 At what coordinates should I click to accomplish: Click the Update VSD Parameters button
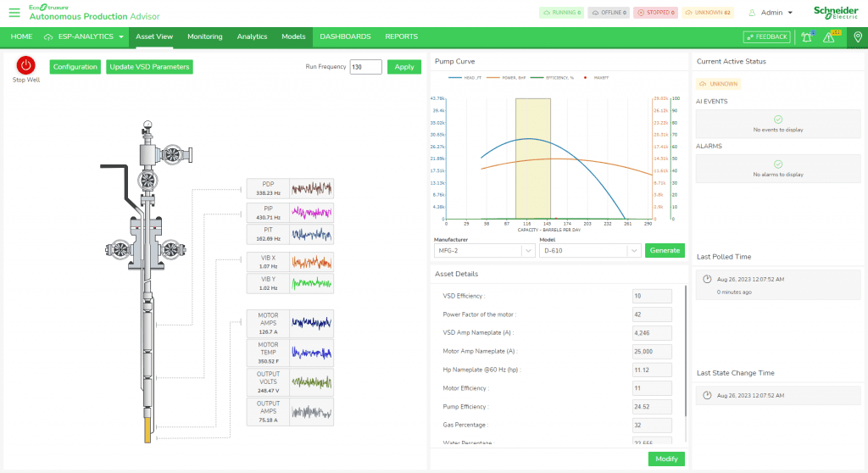(149, 67)
